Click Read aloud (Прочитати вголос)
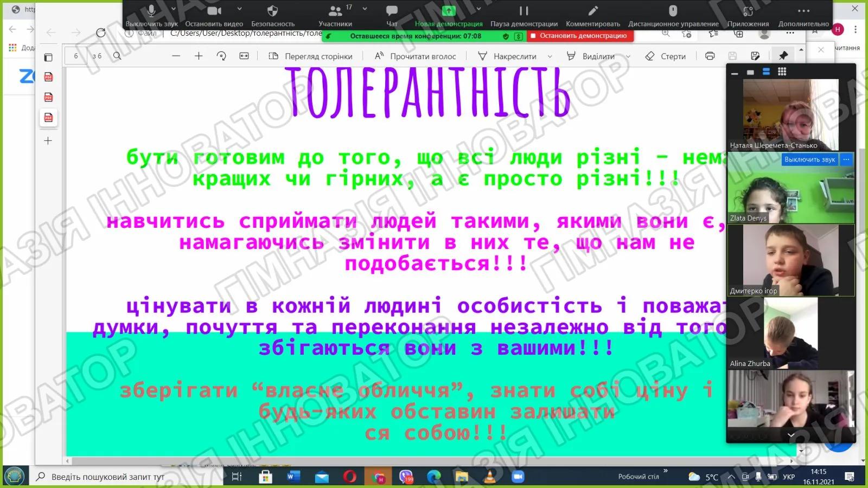The width and height of the screenshot is (868, 488). 416,56
